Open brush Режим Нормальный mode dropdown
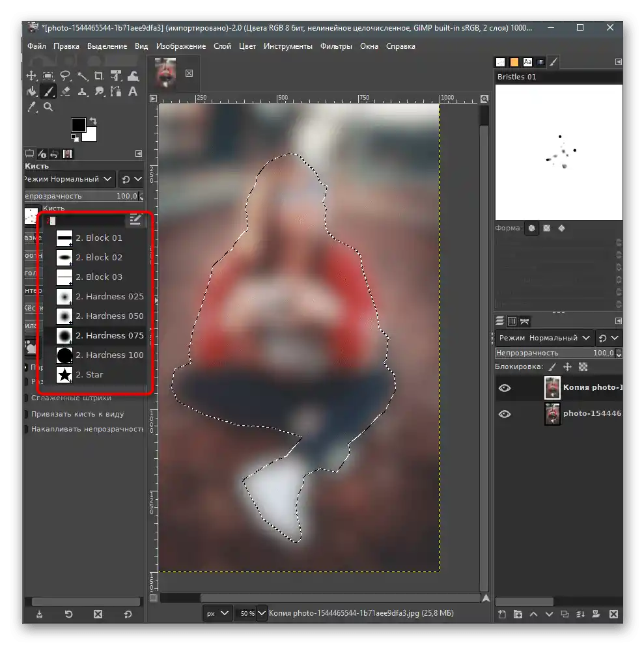This screenshot has height=645, width=644. pyautogui.click(x=69, y=180)
